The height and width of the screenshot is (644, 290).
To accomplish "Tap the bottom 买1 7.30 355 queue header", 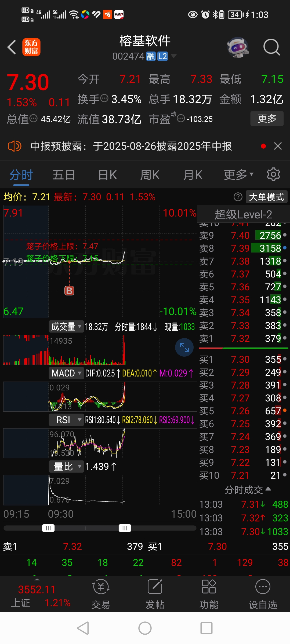I will 218,546.
